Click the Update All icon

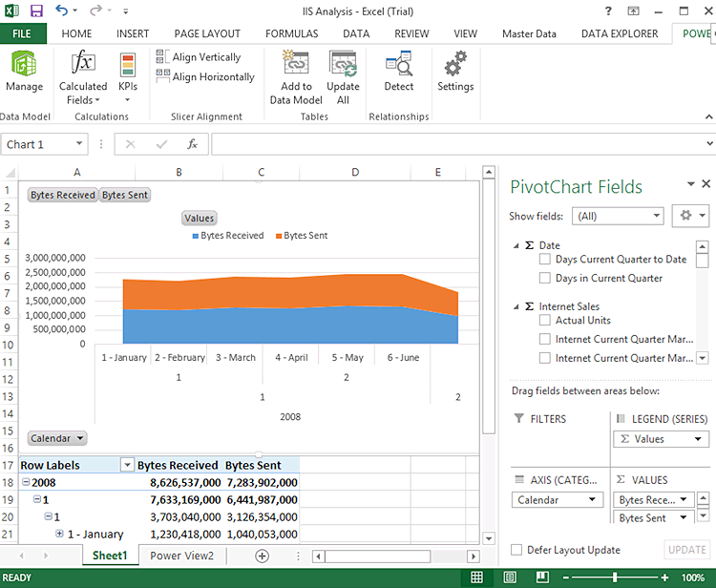point(343,65)
